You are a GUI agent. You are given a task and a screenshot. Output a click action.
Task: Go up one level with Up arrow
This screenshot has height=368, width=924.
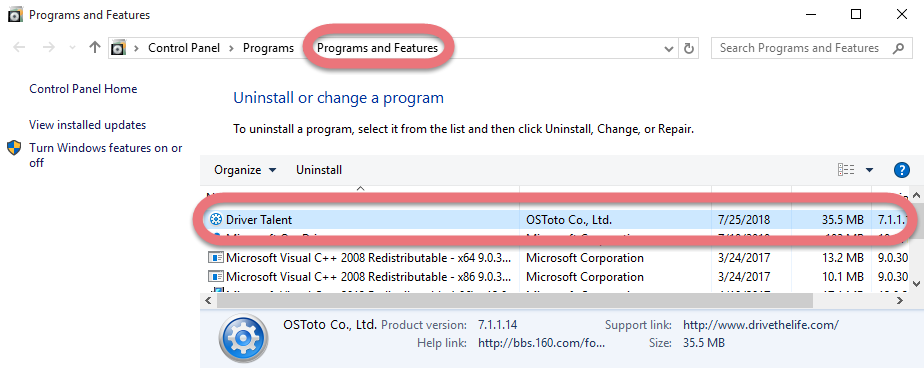[94, 48]
